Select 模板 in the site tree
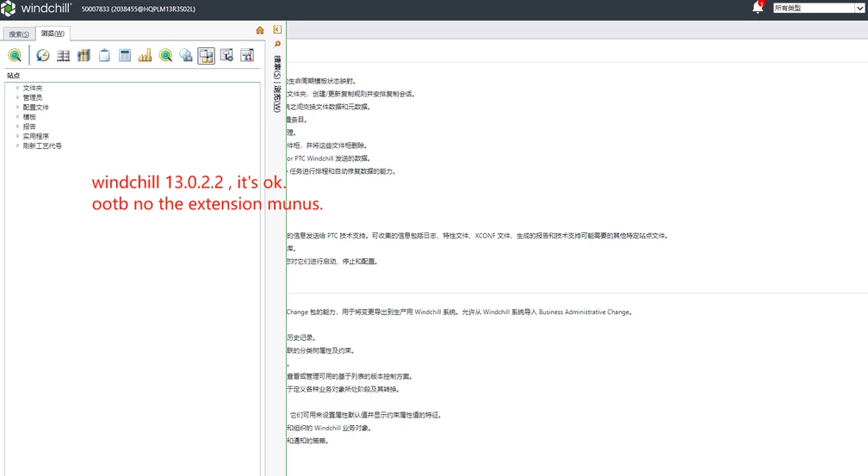The height and width of the screenshot is (476, 868). [29, 117]
